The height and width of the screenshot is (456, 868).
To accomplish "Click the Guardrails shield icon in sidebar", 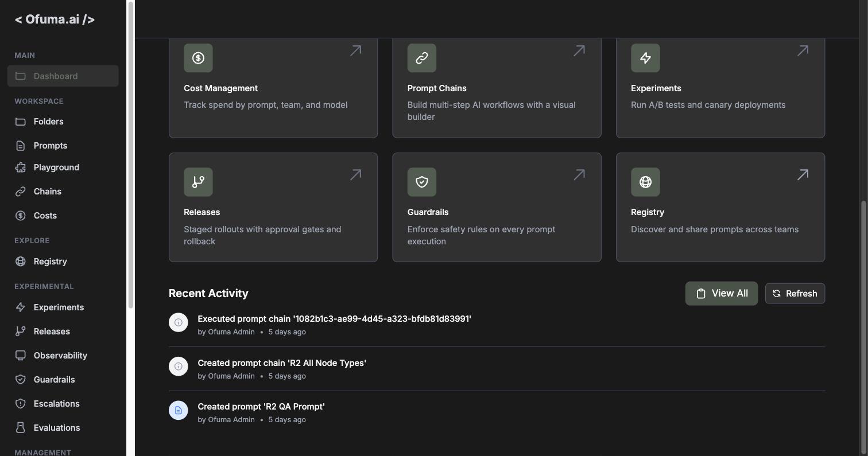I will click(21, 380).
